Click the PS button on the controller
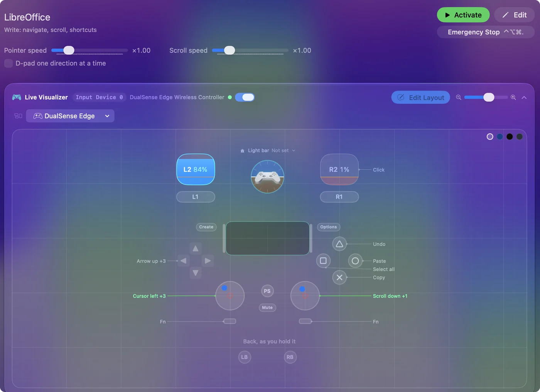This screenshot has height=392, width=540. pyautogui.click(x=267, y=291)
